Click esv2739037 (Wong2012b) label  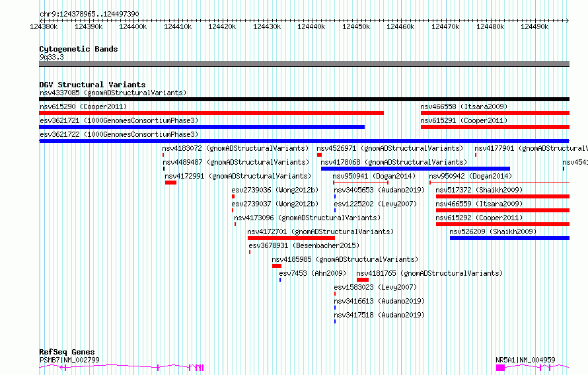[x=275, y=204]
